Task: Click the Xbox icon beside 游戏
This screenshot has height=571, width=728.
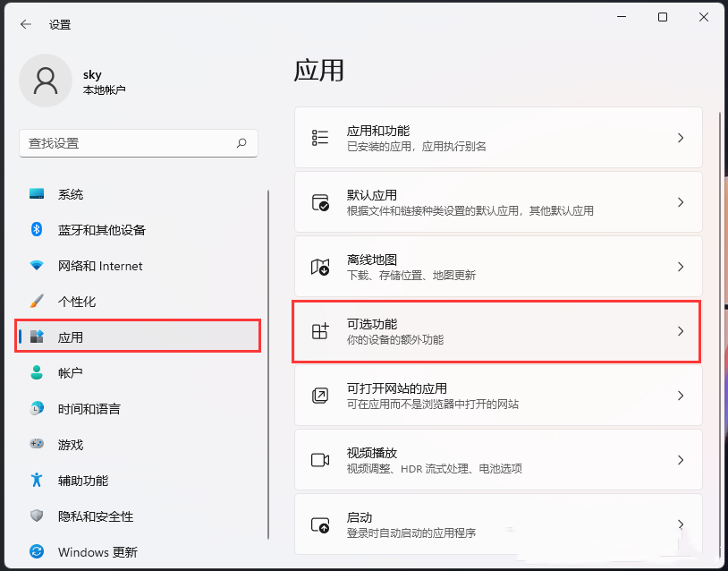Action: pyautogui.click(x=38, y=445)
